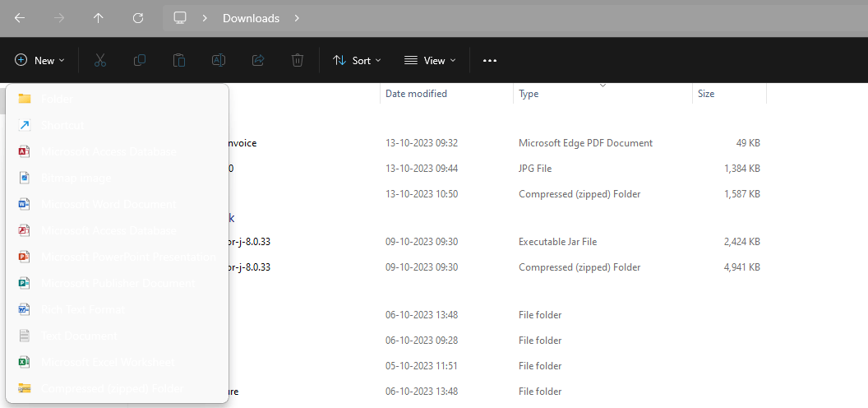Viewport: 868px width, 408px height.
Task: Click the Copy icon in toolbar
Action: (x=140, y=60)
